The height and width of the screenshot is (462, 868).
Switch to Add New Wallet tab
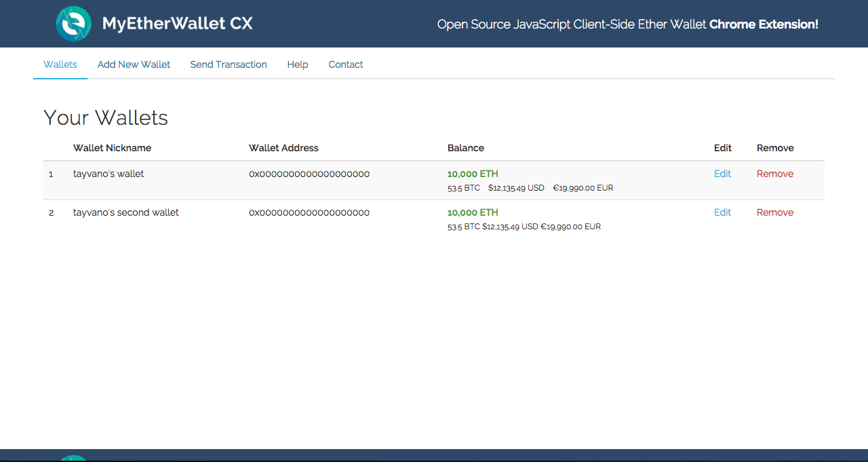(134, 64)
